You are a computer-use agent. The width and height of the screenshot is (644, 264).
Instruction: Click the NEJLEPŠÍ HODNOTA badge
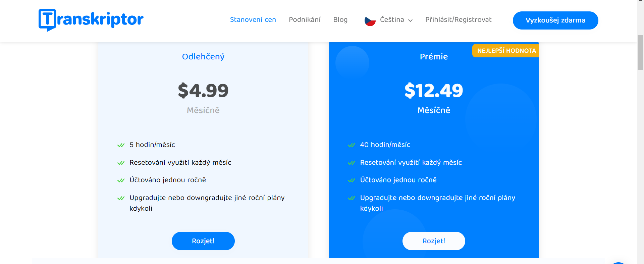pos(505,51)
